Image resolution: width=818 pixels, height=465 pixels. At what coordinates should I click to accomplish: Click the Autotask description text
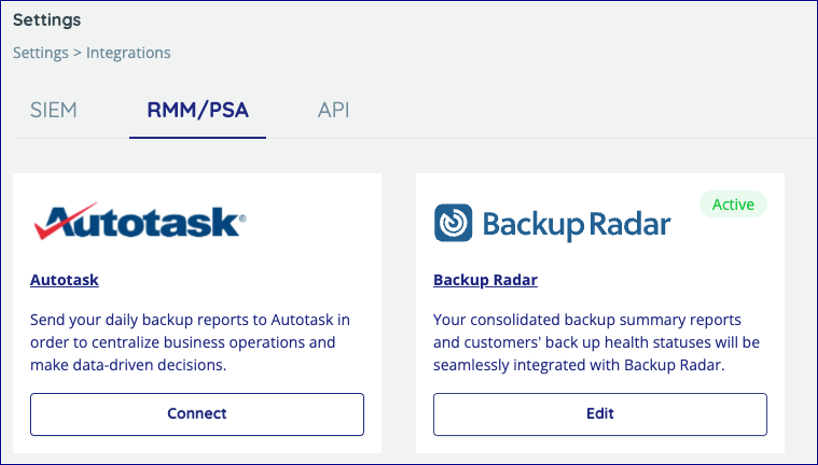(190, 342)
